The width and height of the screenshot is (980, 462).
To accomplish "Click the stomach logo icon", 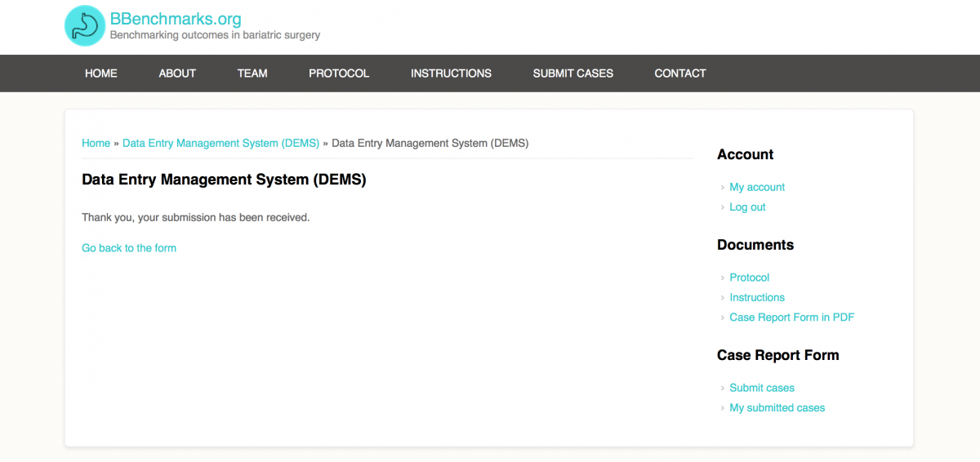I will point(85,26).
